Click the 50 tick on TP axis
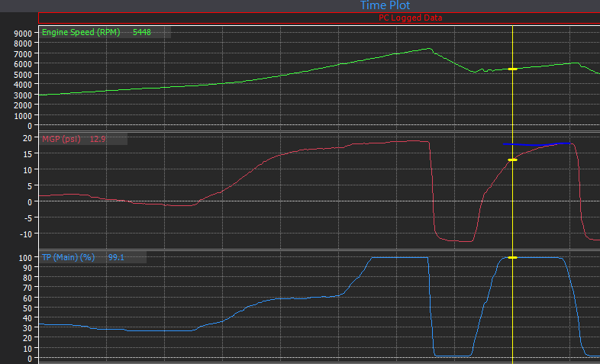 (27, 308)
